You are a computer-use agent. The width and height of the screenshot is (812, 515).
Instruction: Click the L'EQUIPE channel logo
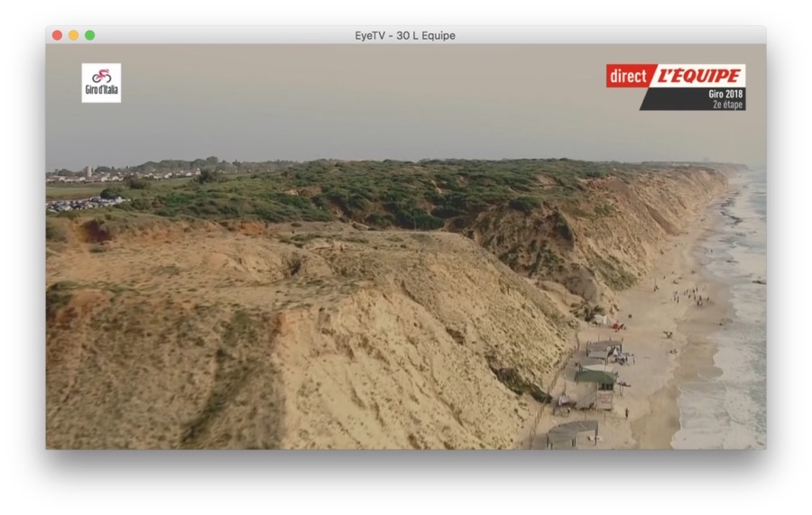coord(697,76)
